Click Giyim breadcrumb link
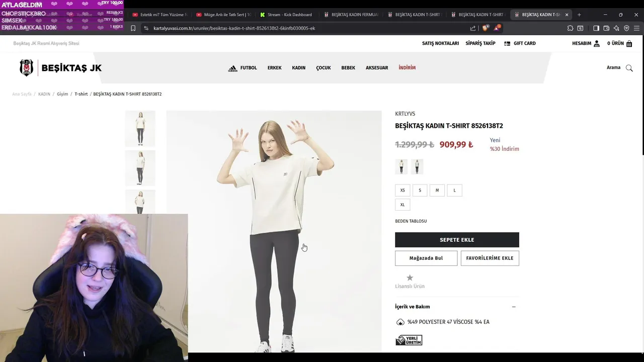644x362 pixels. (62, 94)
